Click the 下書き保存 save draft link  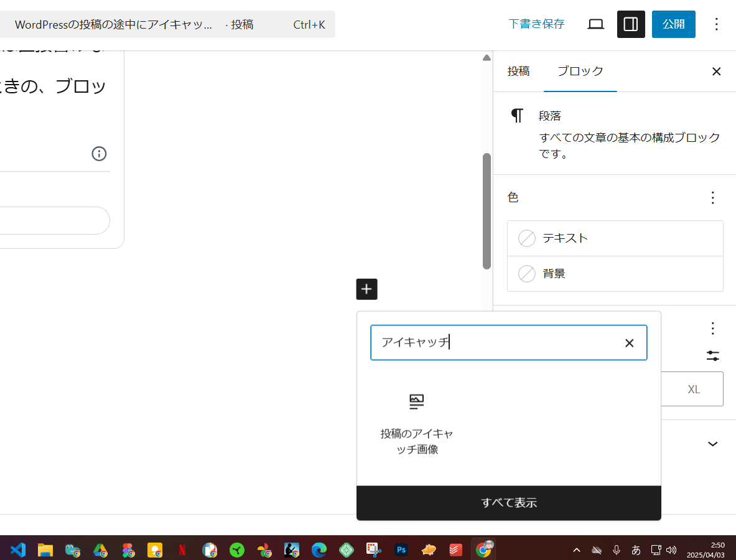[x=536, y=24]
